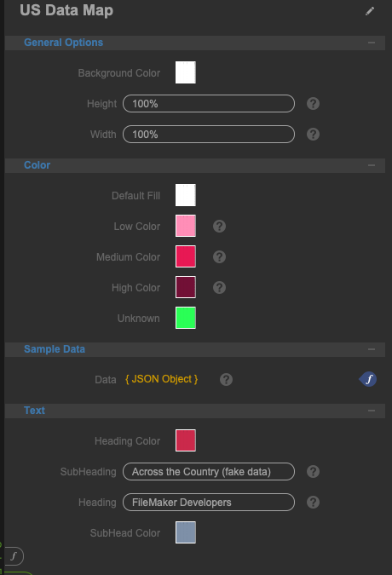Collapse the Color section

coord(372,165)
